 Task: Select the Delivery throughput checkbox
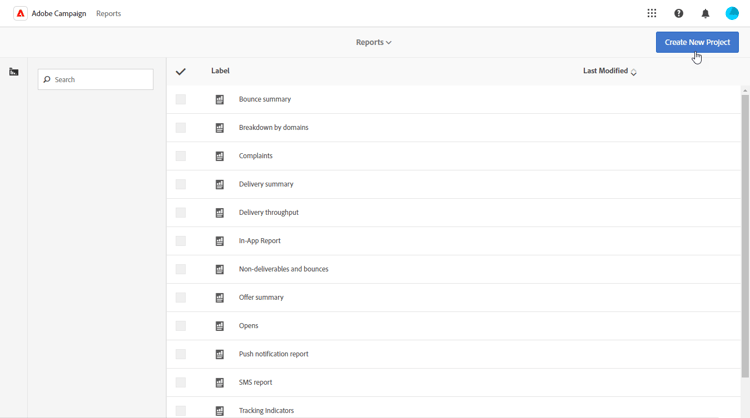click(x=181, y=213)
